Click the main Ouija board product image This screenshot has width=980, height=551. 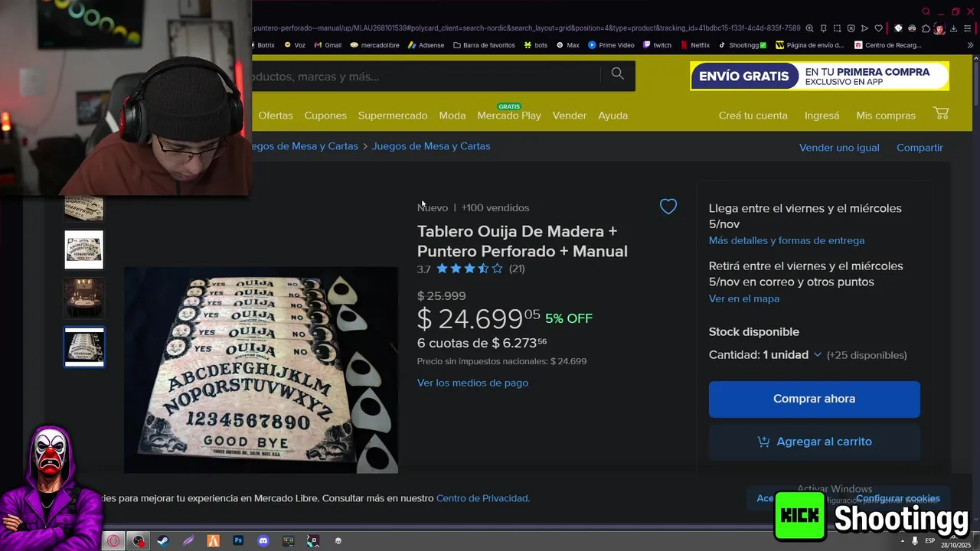261,370
